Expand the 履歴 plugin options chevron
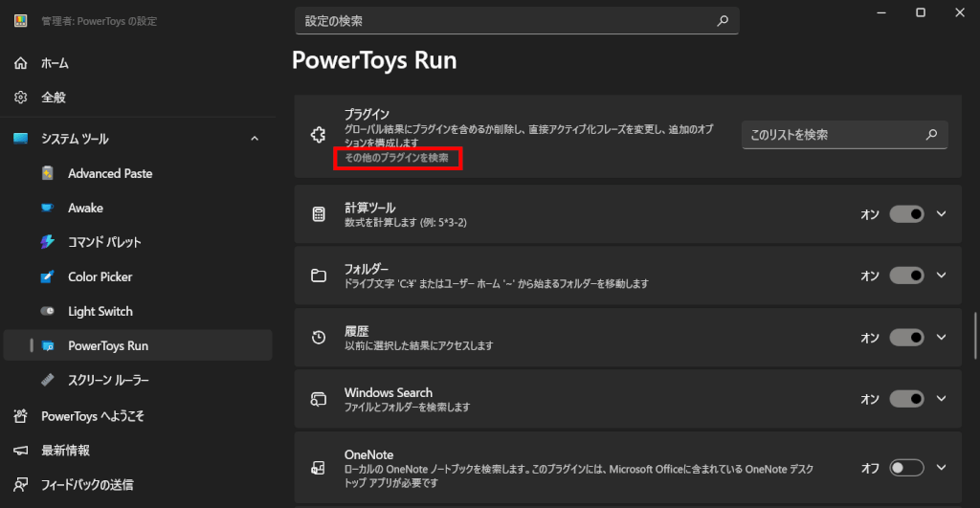The image size is (980, 508). point(942,337)
